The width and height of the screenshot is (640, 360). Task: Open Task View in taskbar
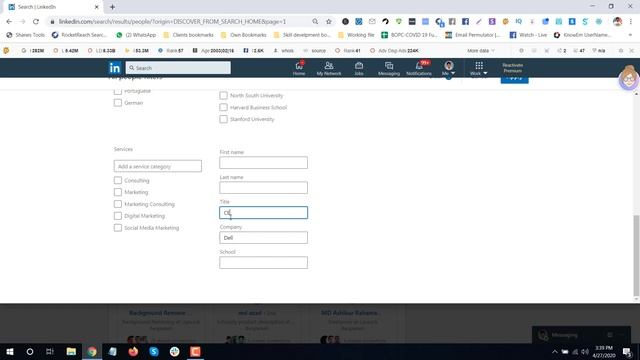click(x=50, y=351)
